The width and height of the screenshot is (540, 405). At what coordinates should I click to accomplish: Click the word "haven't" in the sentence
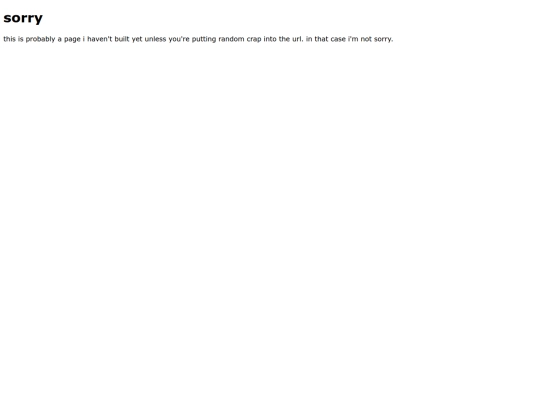100,39
